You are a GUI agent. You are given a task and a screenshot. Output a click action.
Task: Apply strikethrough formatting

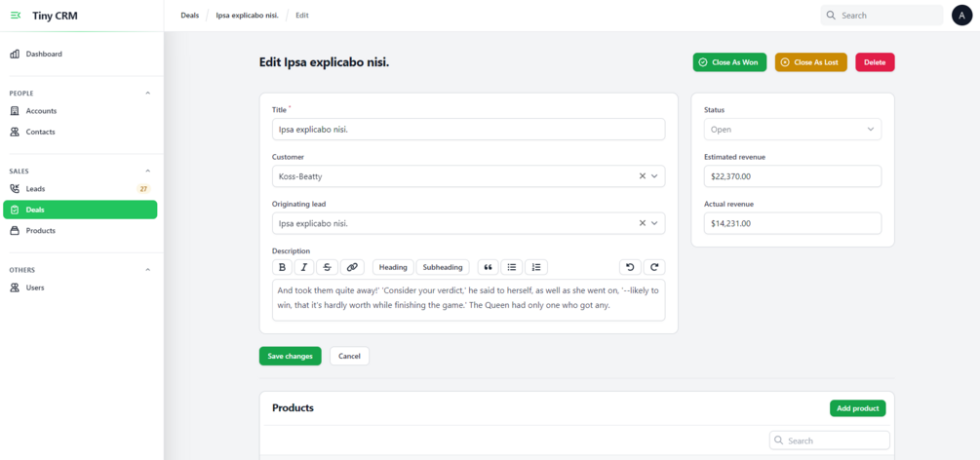point(327,267)
